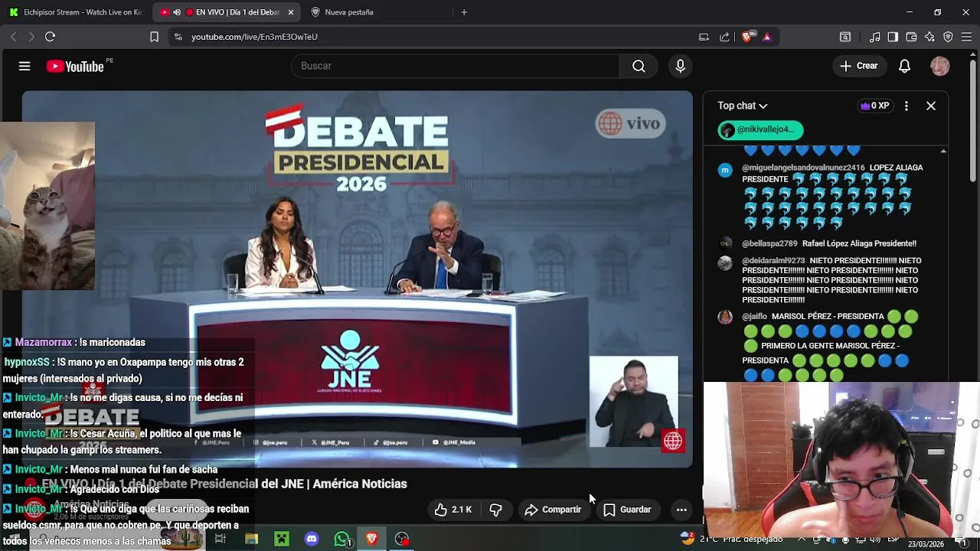Open Discord from the taskbar
The width and height of the screenshot is (980, 551).
coord(312,540)
